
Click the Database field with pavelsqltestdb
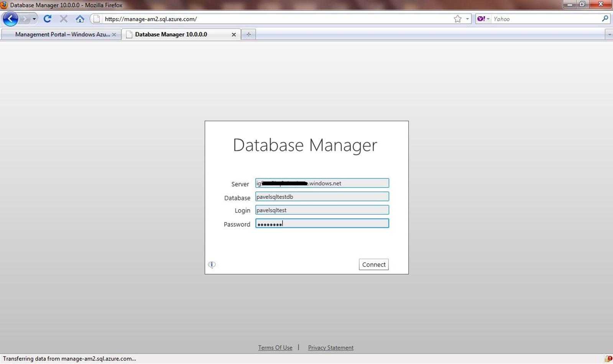tap(322, 197)
